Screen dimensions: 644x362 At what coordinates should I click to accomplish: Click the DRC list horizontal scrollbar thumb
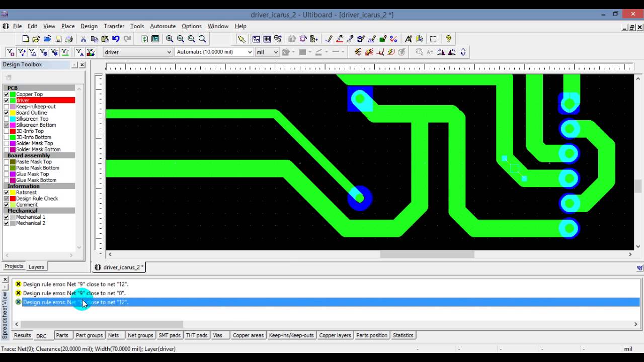(102, 324)
